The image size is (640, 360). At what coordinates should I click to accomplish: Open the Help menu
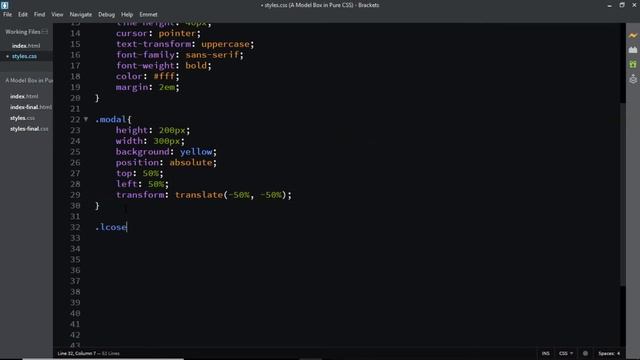point(127,14)
